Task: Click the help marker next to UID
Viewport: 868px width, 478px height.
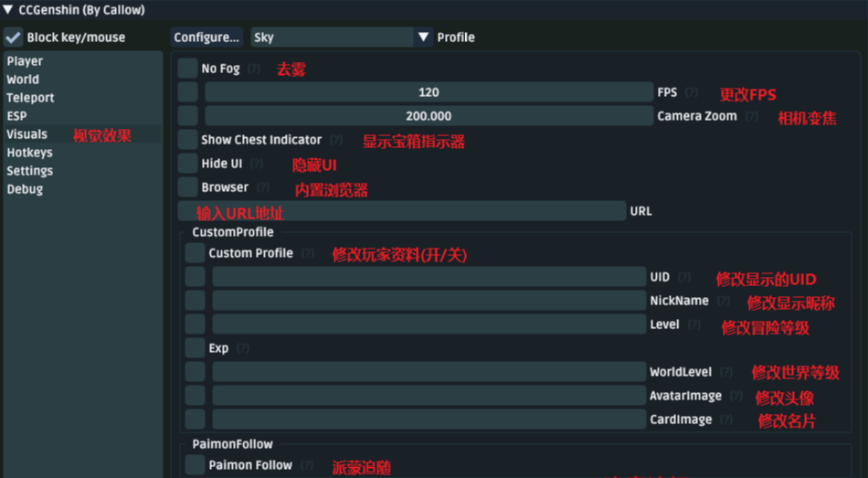Action: click(684, 278)
